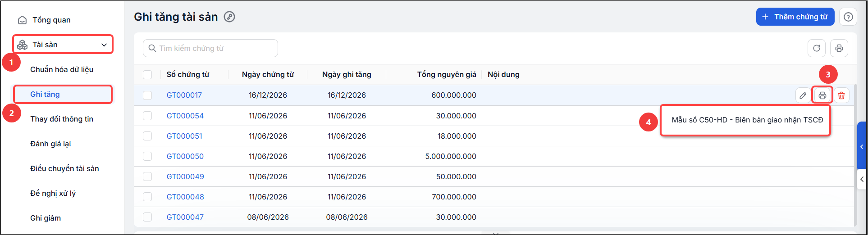Click the search magnifier icon
Screen dimensions: 868x235
coord(152,48)
